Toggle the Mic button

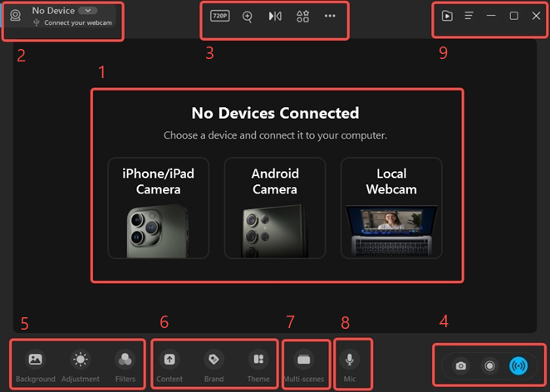pos(350,365)
